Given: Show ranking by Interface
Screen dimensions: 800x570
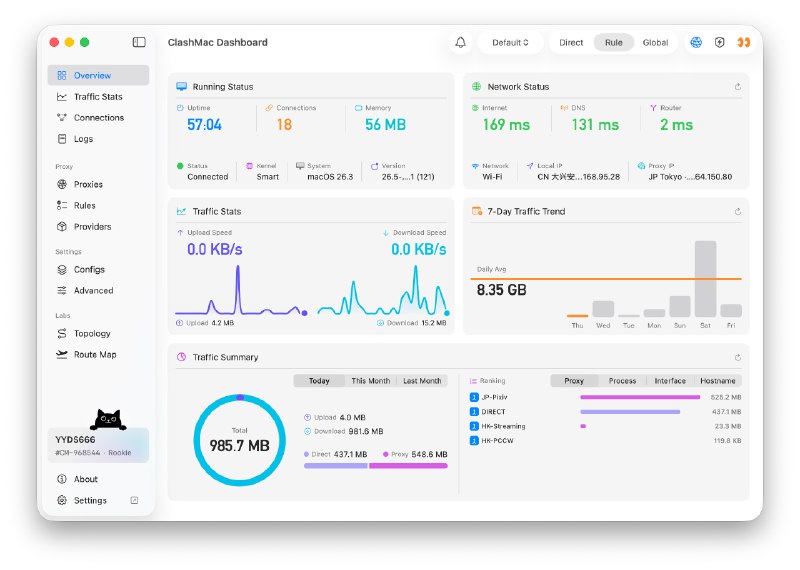Looking at the screenshot, I should click(670, 381).
